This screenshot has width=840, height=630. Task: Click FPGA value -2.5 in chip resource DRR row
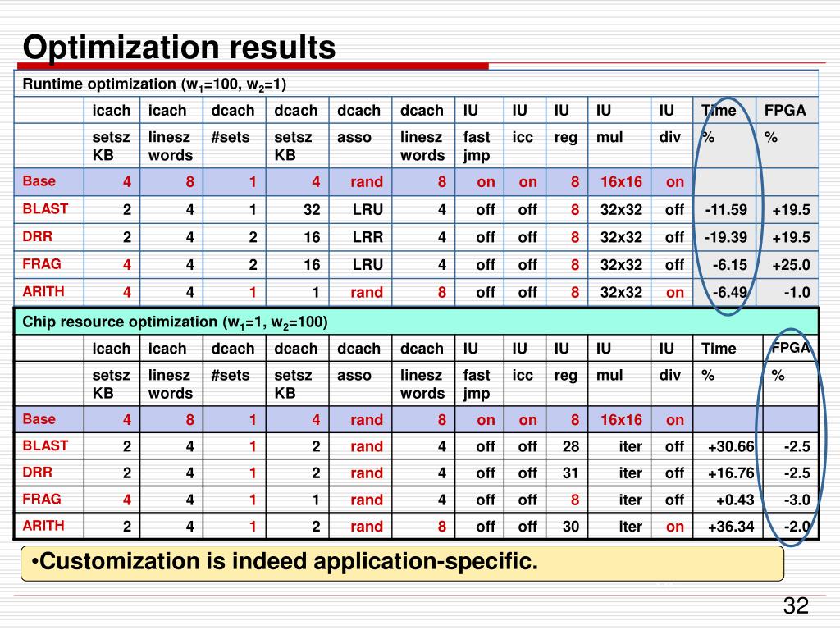[x=797, y=473]
